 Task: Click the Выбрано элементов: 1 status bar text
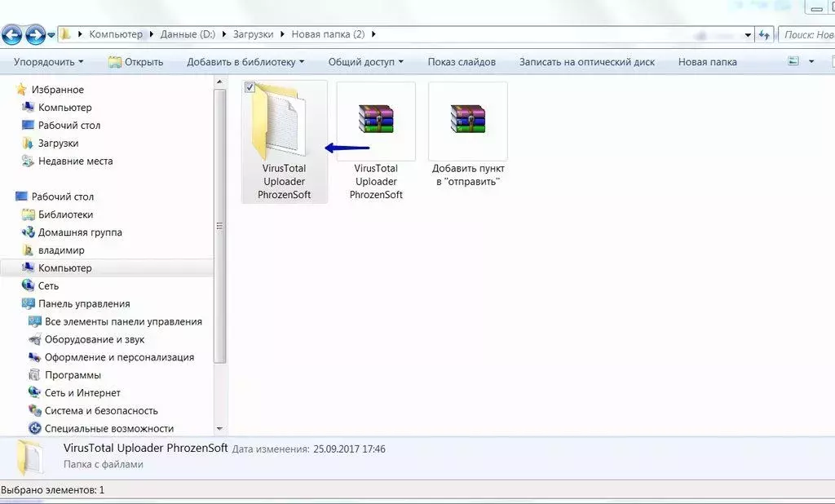pyautogui.click(x=53, y=489)
